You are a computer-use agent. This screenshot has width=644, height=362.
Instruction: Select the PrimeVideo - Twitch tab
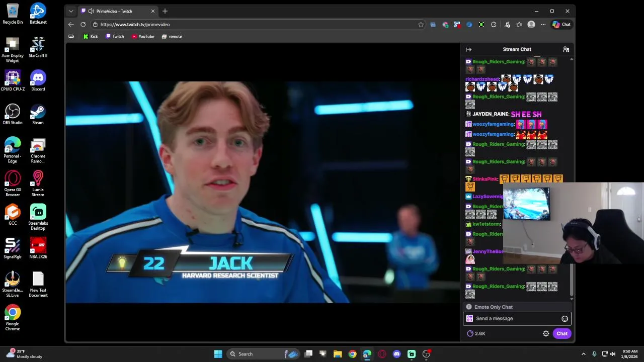(118, 11)
